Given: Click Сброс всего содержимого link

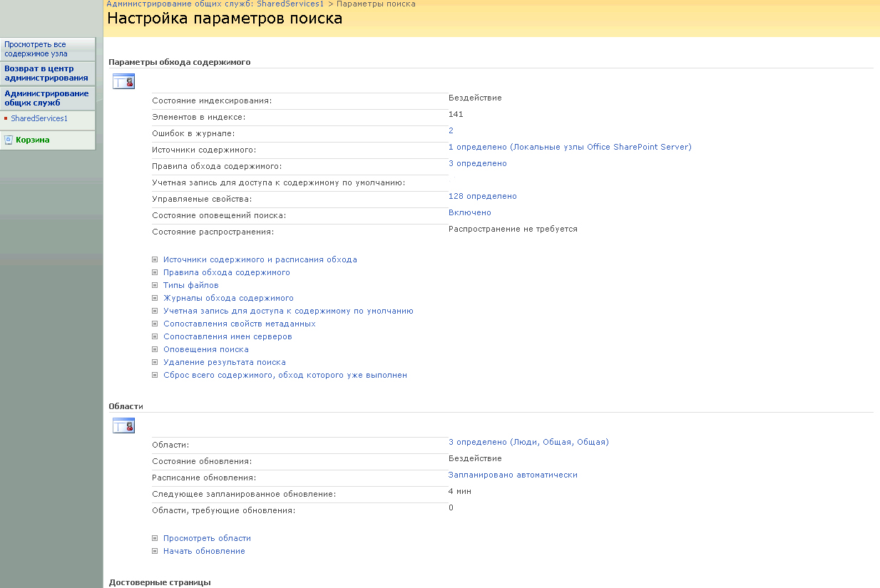Looking at the screenshot, I should pos(285,376).
